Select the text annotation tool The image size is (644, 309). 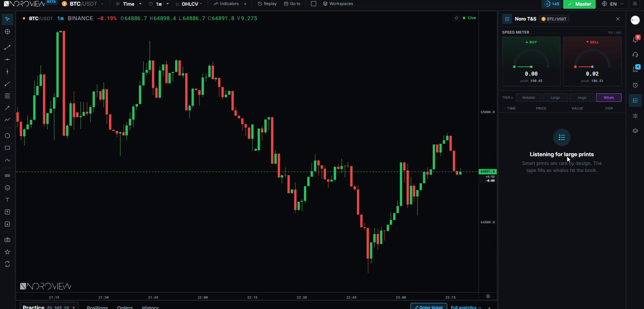pos(7,200)
